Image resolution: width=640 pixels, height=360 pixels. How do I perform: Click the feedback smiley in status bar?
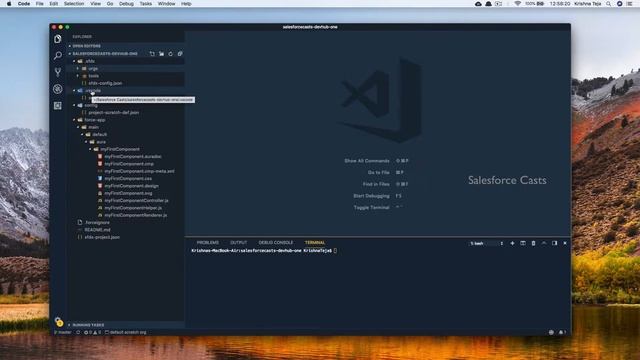click(x=551, y=332)
